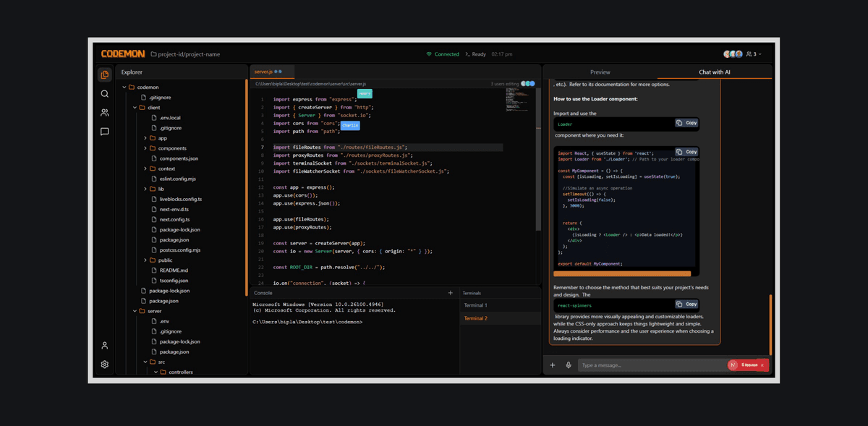Select the server.js editor tab
The height and width of the screenshot is (426, 868).
pos(263,72)
